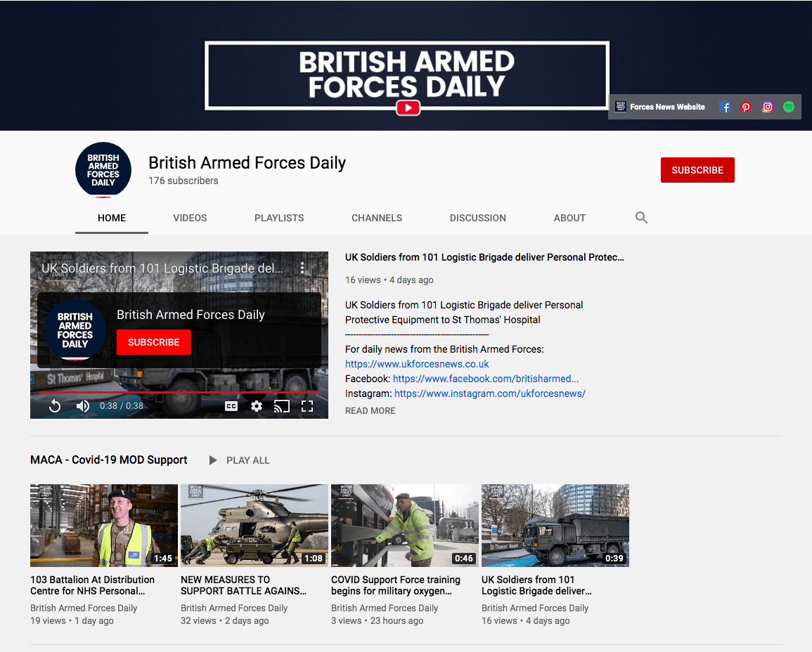Image resolution: width=812 pixels, height=652 pixels.
Task: Open the 103 Battalion video thumbnail
Action: click(103, 526)
